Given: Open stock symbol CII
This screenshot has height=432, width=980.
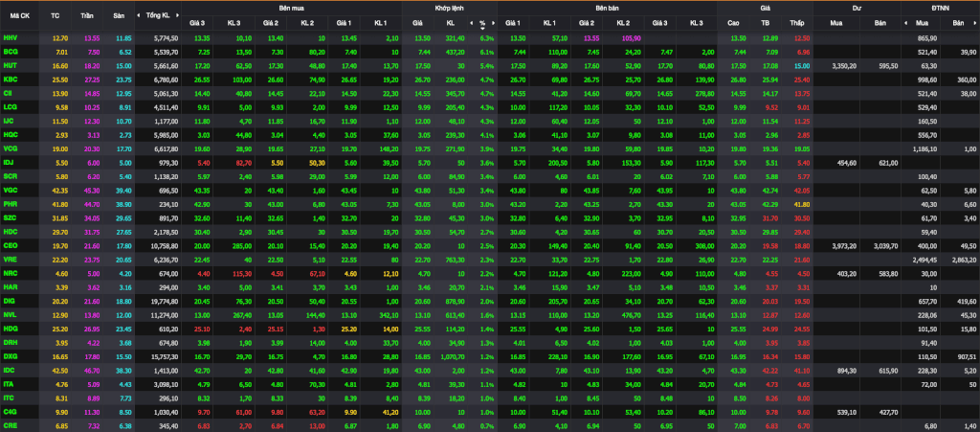Looking at the screenshot, I should click(x=8, y=94).
